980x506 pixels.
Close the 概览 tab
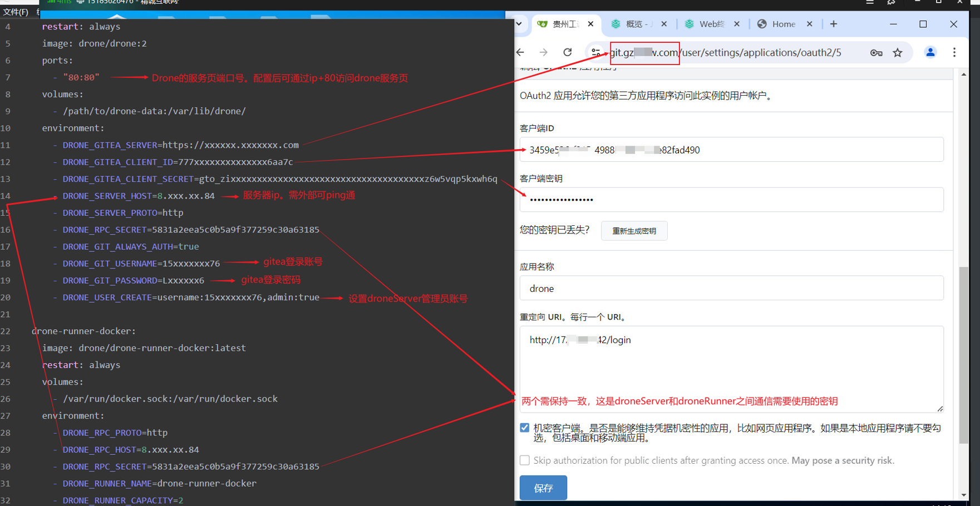click(x=664, y=24)
